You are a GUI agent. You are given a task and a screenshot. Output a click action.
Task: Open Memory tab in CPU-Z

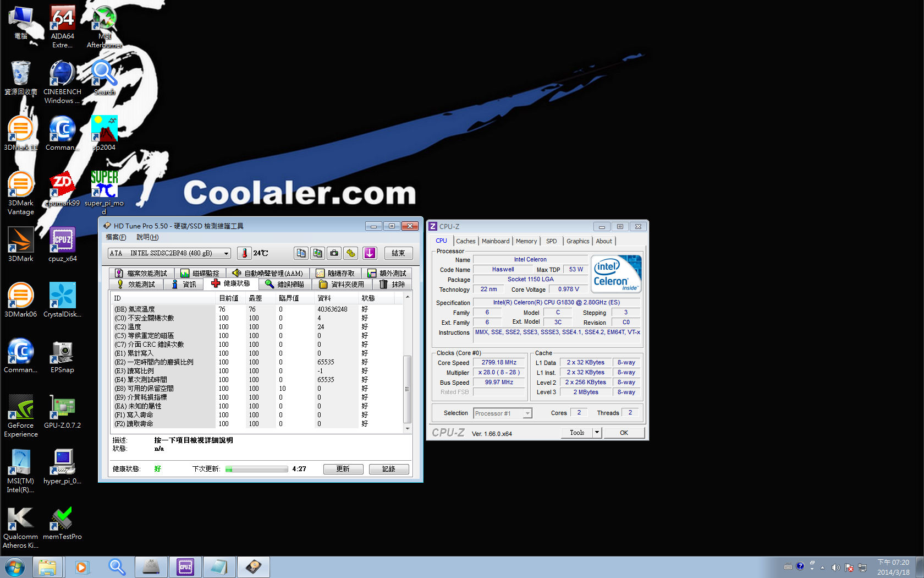526,241
